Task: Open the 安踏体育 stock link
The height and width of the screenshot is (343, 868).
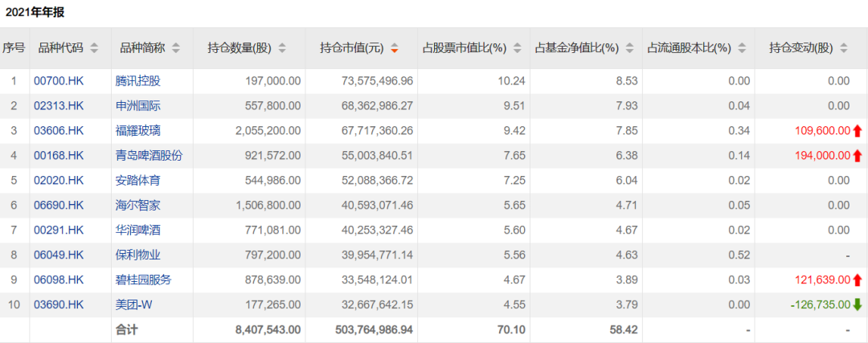Action: 138,181
